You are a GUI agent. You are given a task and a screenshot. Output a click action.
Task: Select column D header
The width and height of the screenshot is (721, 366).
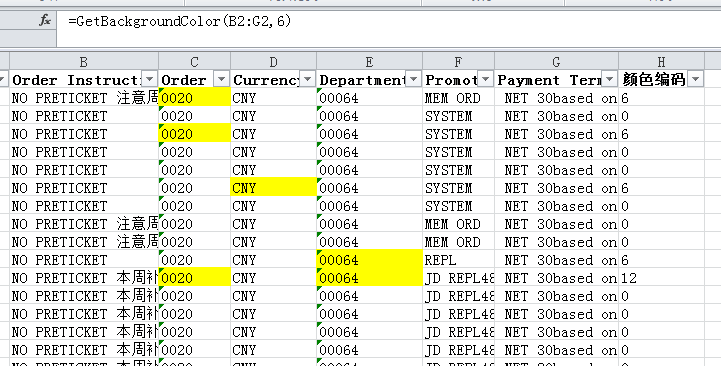pos(273,61)
